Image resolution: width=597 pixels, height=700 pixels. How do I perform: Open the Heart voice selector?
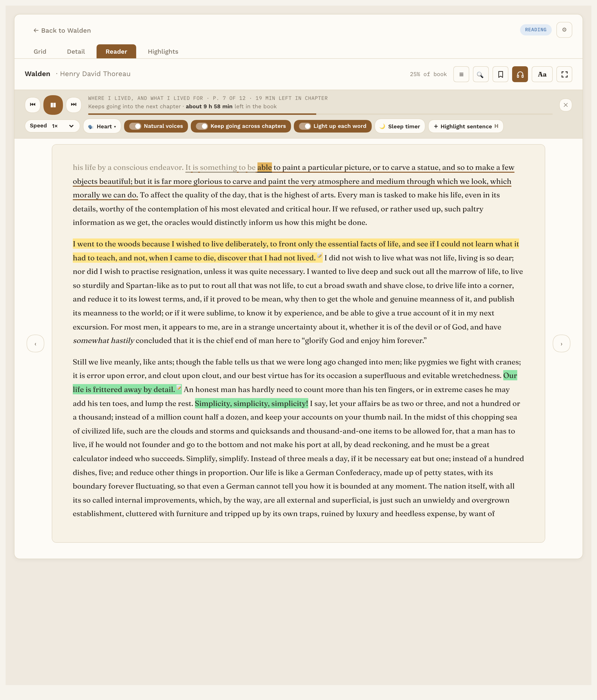(x=102, y=126)
